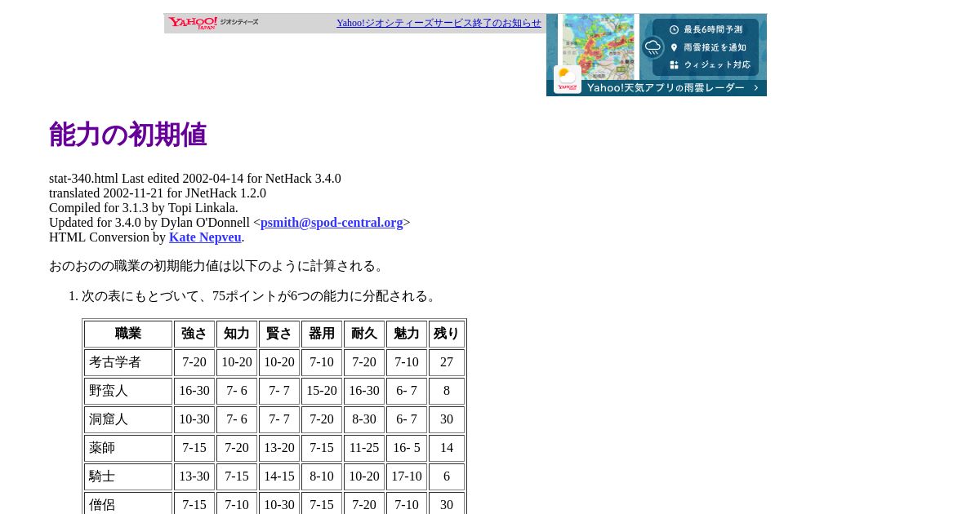This screenshot has width=980, height=514.
Task: Click the 賢さ column header
Action: tap(279, 334)
